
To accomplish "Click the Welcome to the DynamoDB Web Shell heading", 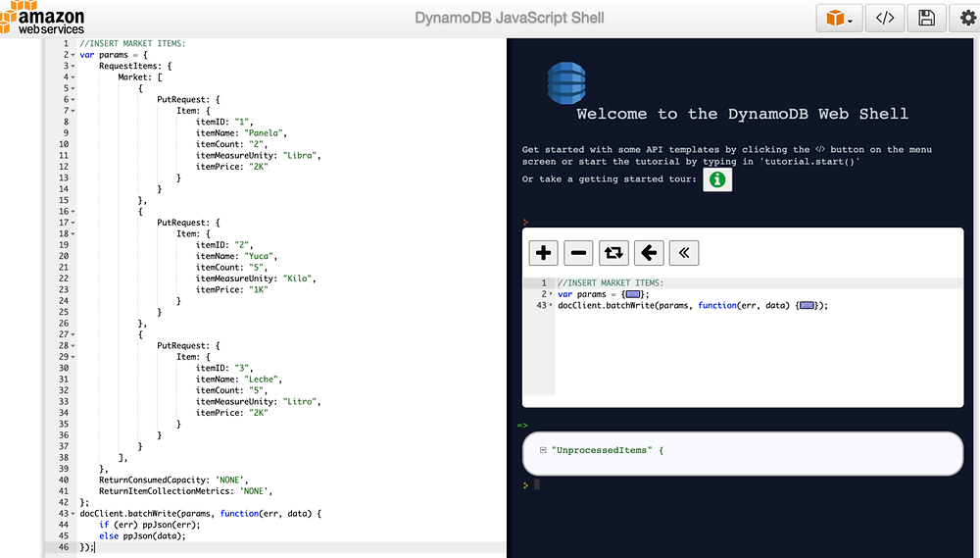I will click(x=743, y=114).
